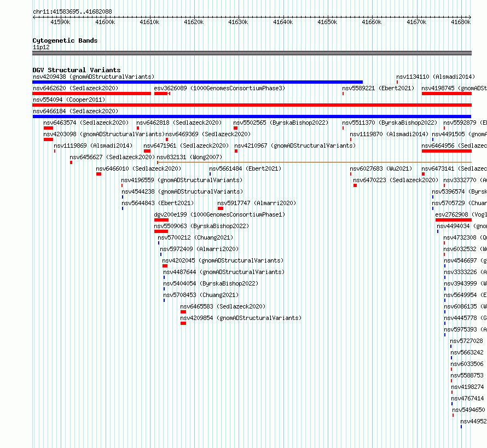This screenshot has width=487, height=448.
Task: Select nsv4203098 gnomADStructuralVariants label
Action: point(104,134)
